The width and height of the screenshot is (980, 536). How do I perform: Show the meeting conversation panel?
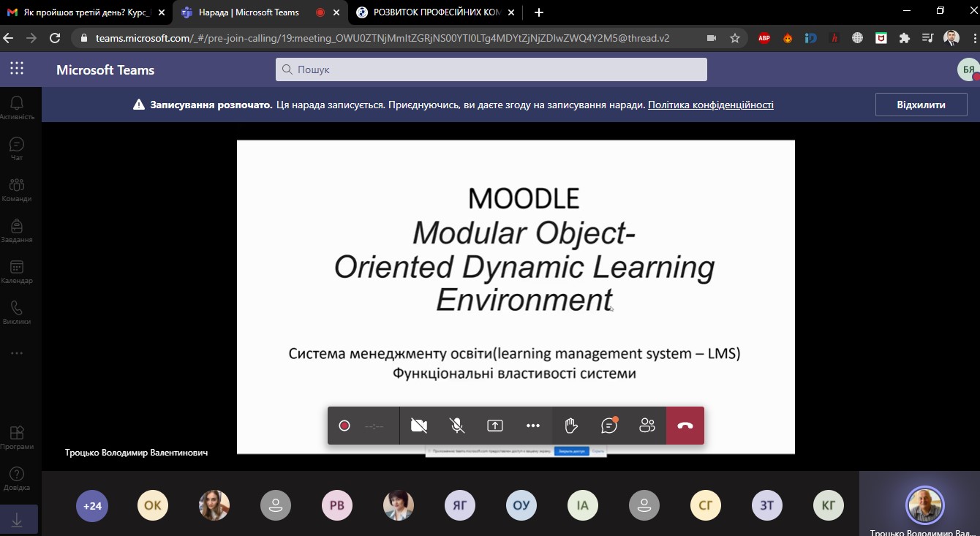[x=609, y=426]
